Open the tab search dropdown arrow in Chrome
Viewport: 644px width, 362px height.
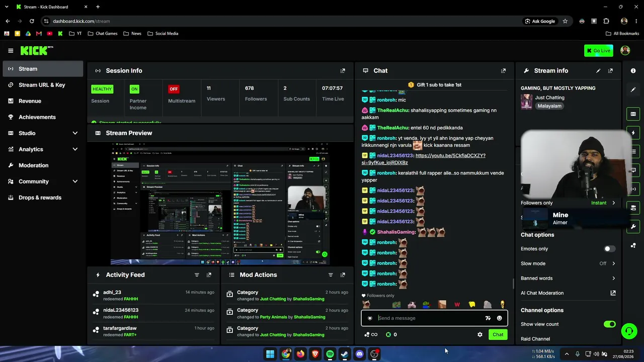(x=7, y=7)
